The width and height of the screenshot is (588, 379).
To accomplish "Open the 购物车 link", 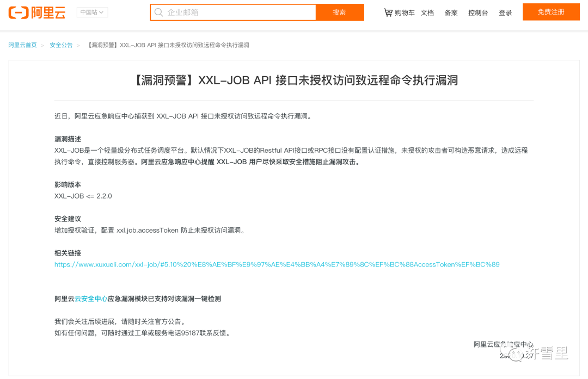I will [405, 13].
